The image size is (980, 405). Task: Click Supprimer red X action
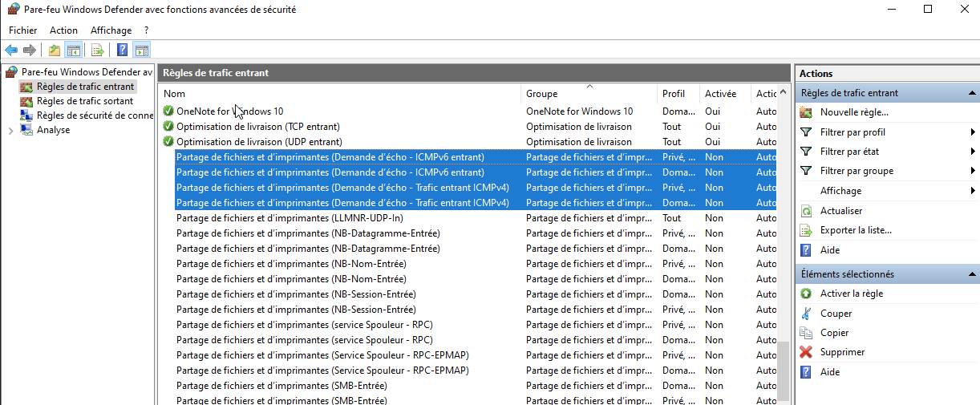(841, 352)
